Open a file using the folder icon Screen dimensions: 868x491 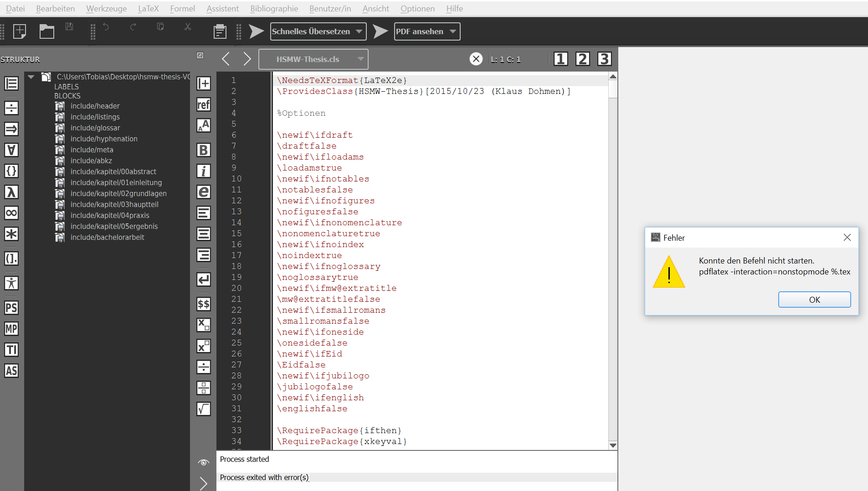click(46, 31)
